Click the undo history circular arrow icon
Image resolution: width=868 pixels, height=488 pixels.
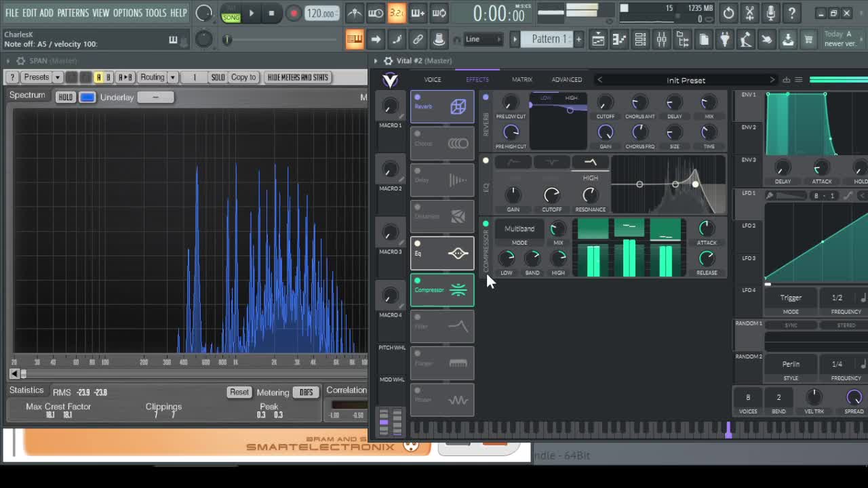[x=728, y=13]
